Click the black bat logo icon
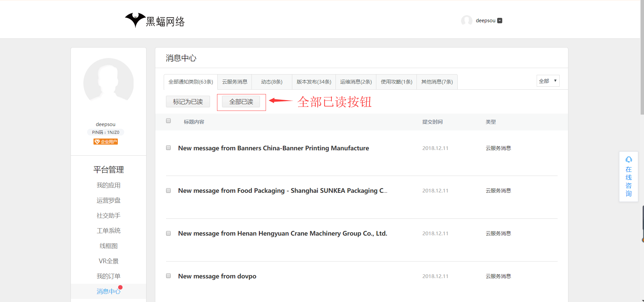The width and height of the screenshot is (644, 302). click(135, 20)
